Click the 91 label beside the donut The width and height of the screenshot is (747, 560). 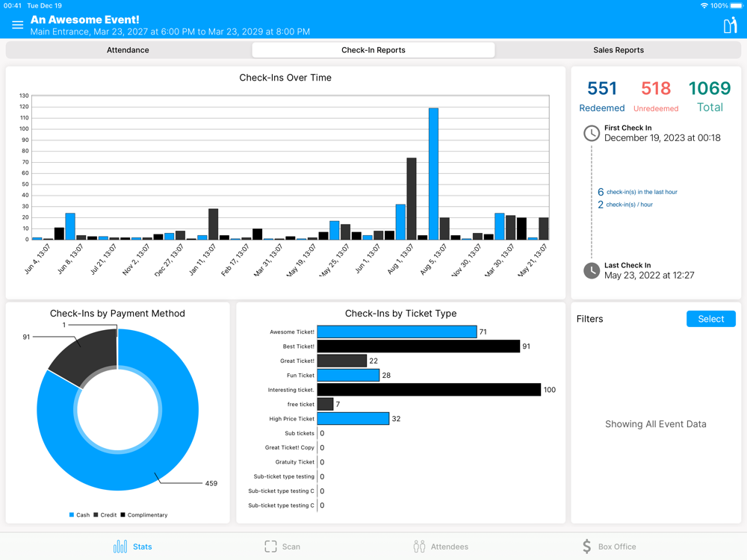[26, 337]
